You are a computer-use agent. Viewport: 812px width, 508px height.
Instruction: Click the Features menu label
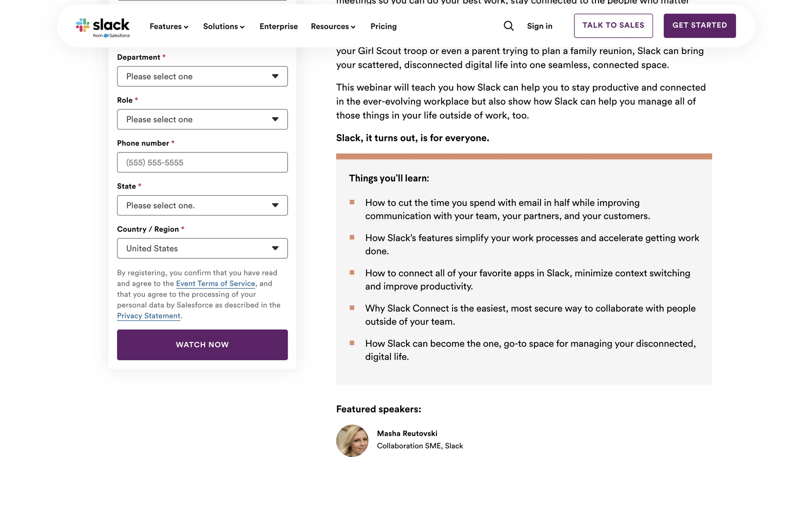165,26
